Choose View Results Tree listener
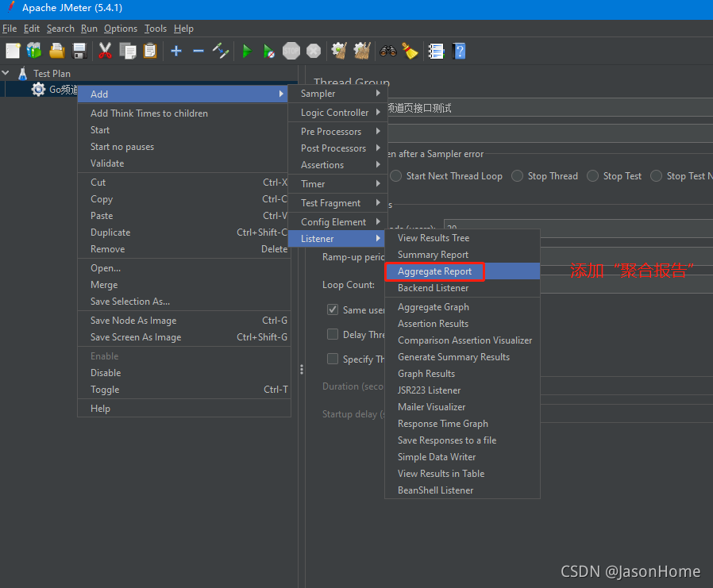The width and height of the screenshot is (713, 588). coord(462,238)
